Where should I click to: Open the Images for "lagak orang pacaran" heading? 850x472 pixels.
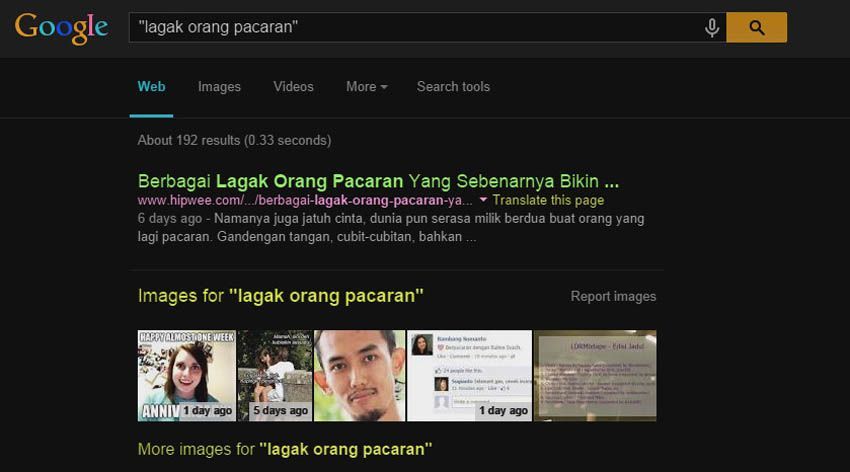pyautogui.click(x=280, y=296)
